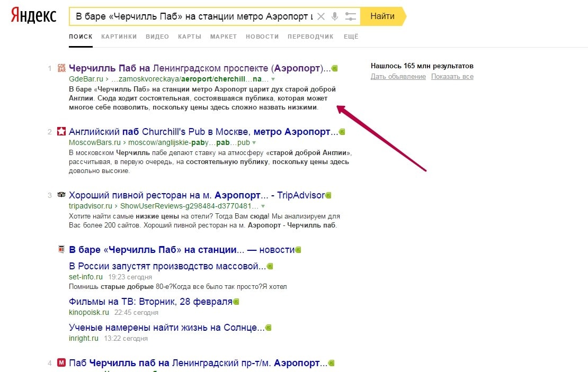This screenshot has height=372, width=588.
Task: Click the GdeBar.ru green URL
Action: pyautogui.click(x=86, y=79)
